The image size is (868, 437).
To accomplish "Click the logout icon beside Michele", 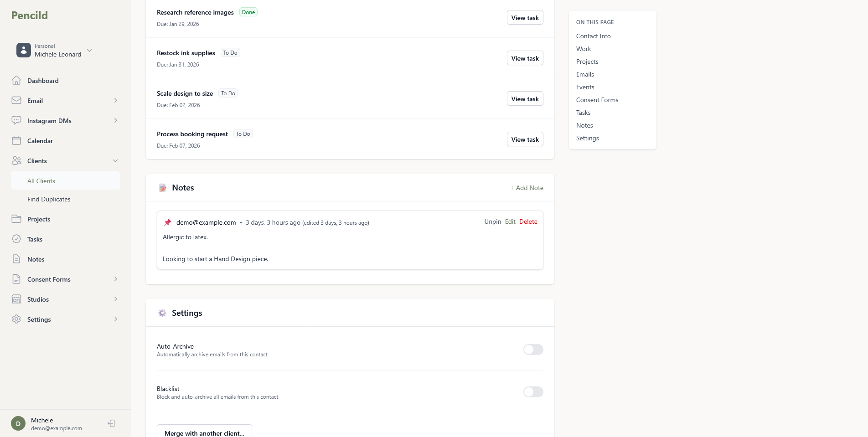I will 111,424.
